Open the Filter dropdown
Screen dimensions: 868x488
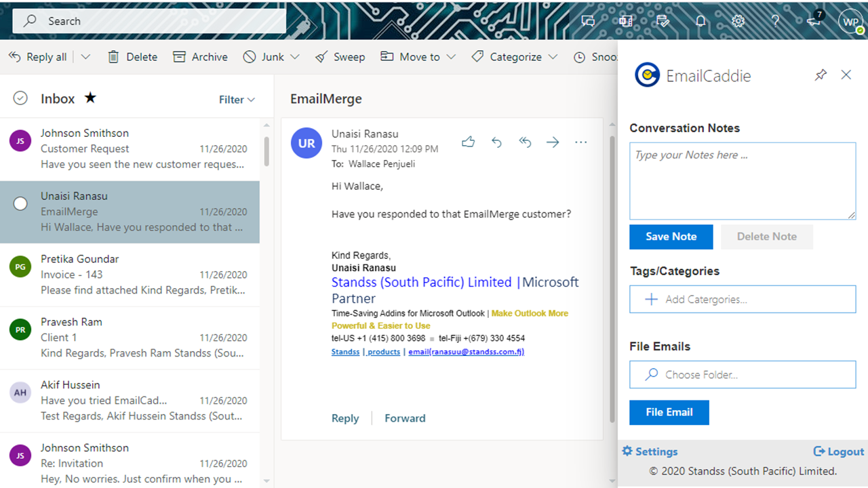(237, 100)
